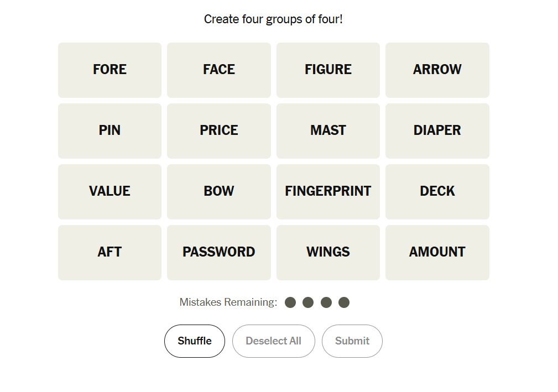Screen dimensions: 558x392
Task: Toggle the PIN word tile
Action: pos(109,130)
